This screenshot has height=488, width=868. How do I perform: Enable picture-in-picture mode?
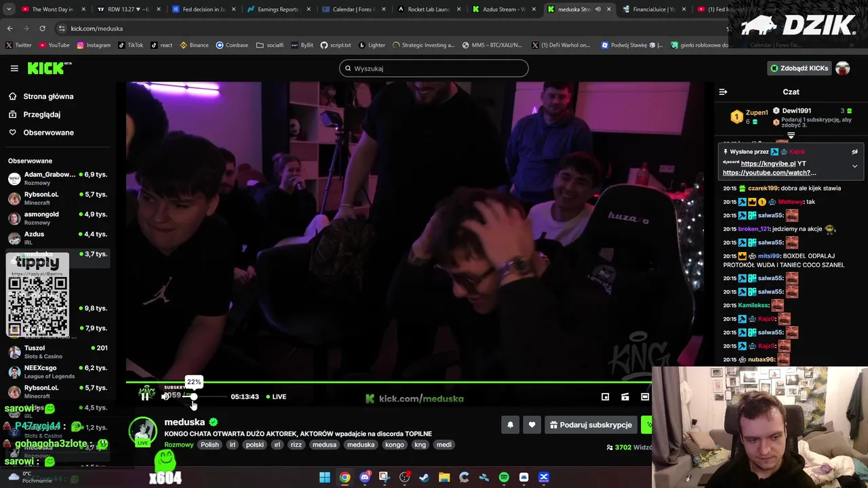pyautogui.click(x=606, y=397)
